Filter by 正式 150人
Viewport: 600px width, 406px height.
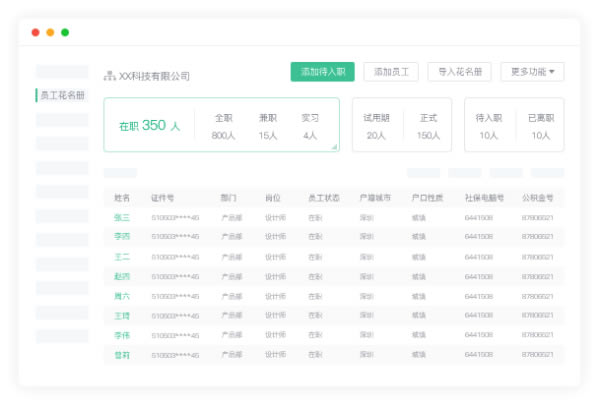click(x=428, y=127)
